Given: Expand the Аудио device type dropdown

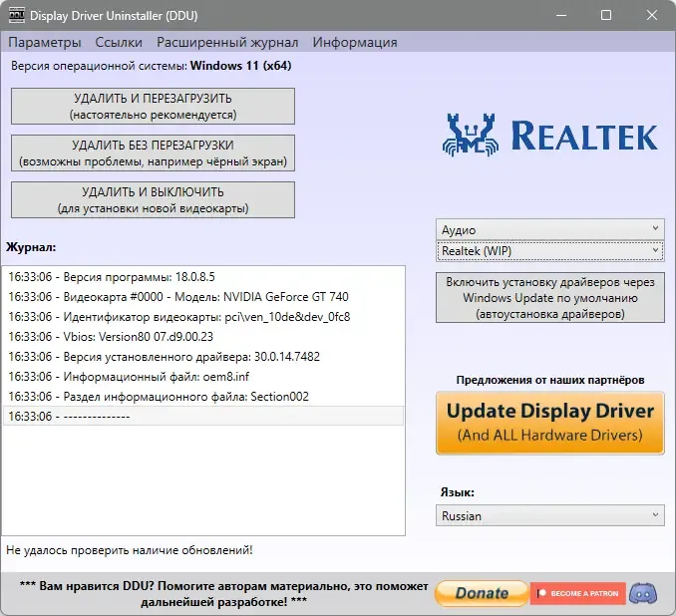Looking at the screenshot, I should pos(550,230).
